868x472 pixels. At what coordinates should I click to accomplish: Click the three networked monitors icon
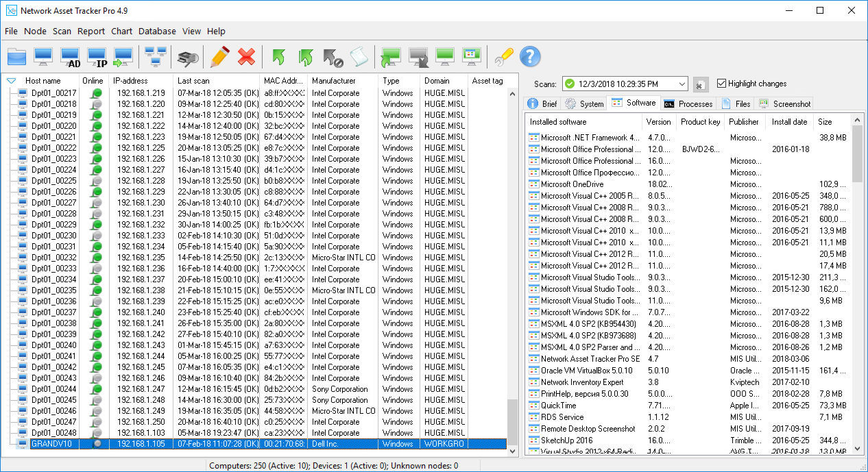tap(156, 56)
